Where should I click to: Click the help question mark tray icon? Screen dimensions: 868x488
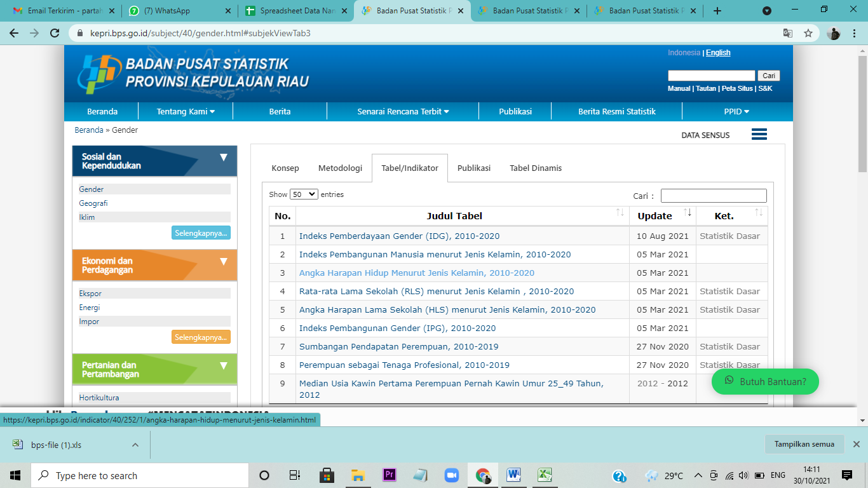(x=618, y=475)
